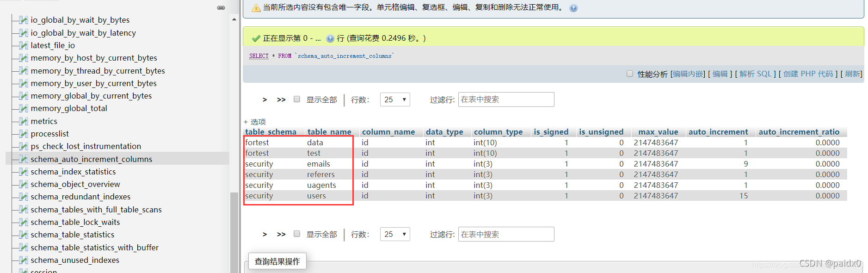Click view icon beside io_global_by_wait_by_latency
Screen dimensions: 868x273
pyautogui.click(x=24, y=33)
